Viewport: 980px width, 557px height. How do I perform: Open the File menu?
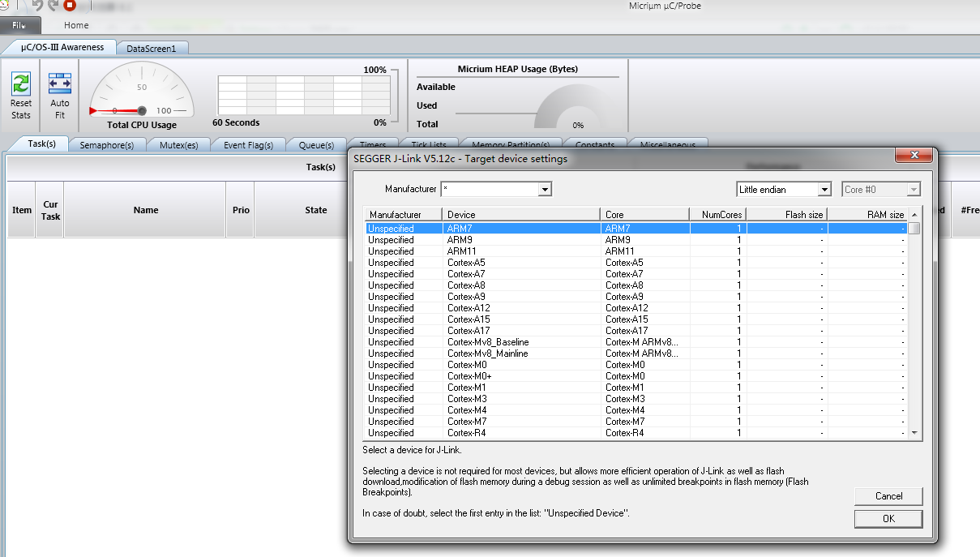[20, 25]
